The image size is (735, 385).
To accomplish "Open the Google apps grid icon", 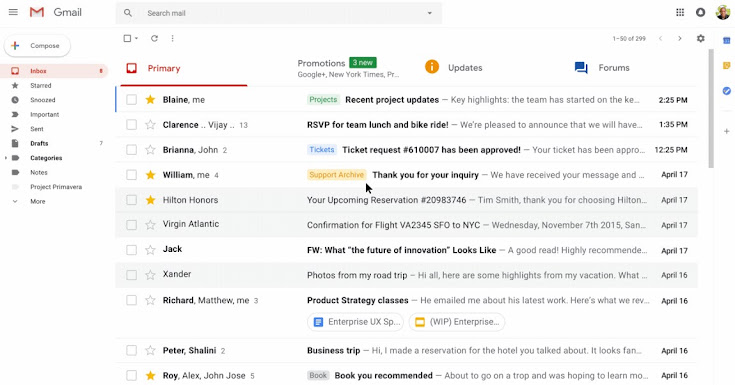I will point(680,13).
